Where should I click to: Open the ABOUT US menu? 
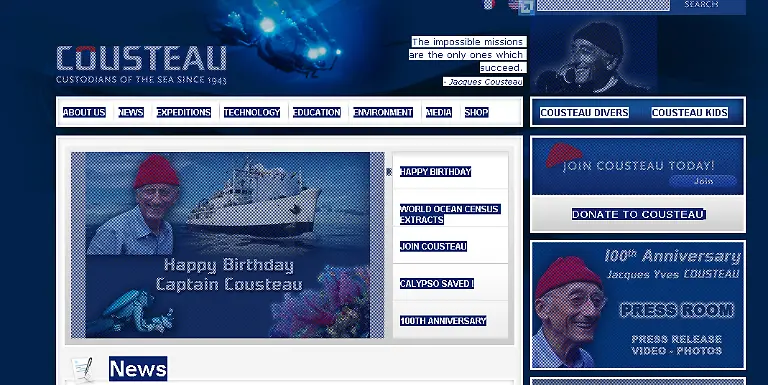(x=84, y=112)
